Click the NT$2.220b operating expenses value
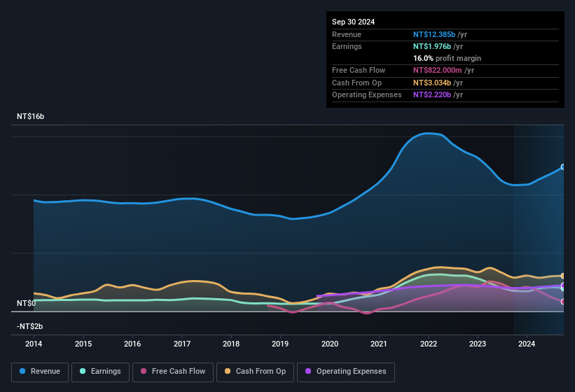 click(432, 95)
